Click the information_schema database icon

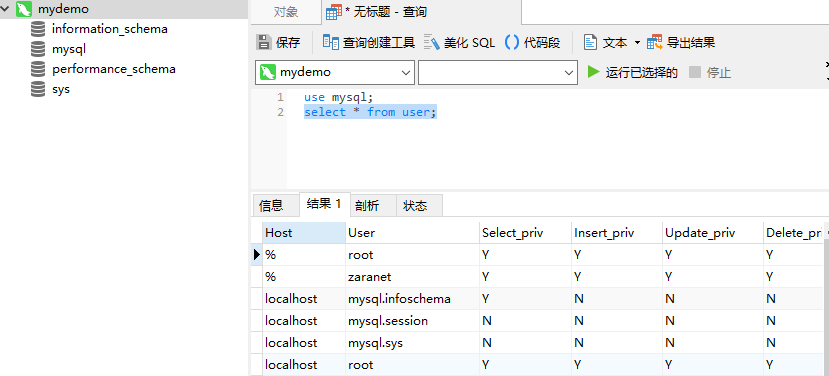click(38, 29)
